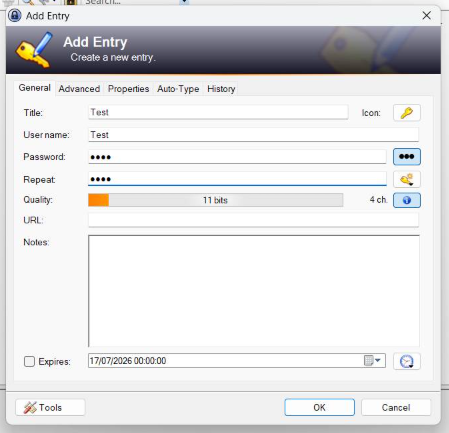Image resolution: width=449 pixels, height=433 pixels.
Task: Switch to the General tab
Action: 35,88
